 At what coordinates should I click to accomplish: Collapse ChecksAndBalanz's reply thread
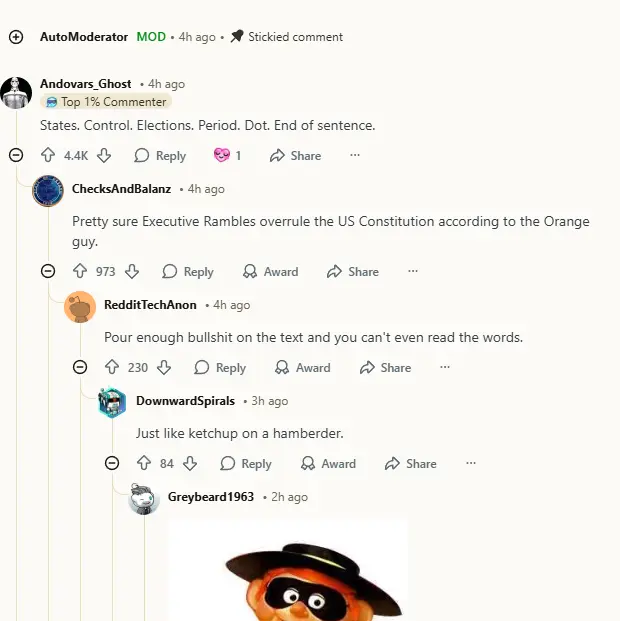point(48,271)
